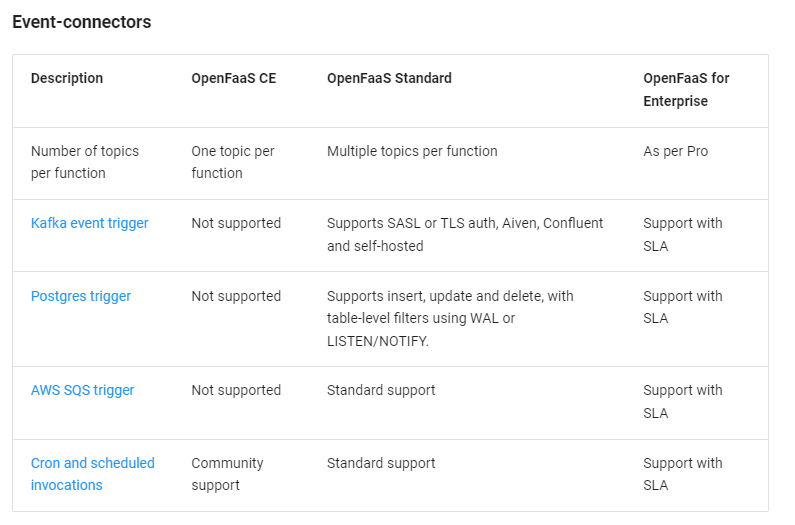Click Postgres row 'Not supported' cell
795x525 pixels.
coord(236,296)
